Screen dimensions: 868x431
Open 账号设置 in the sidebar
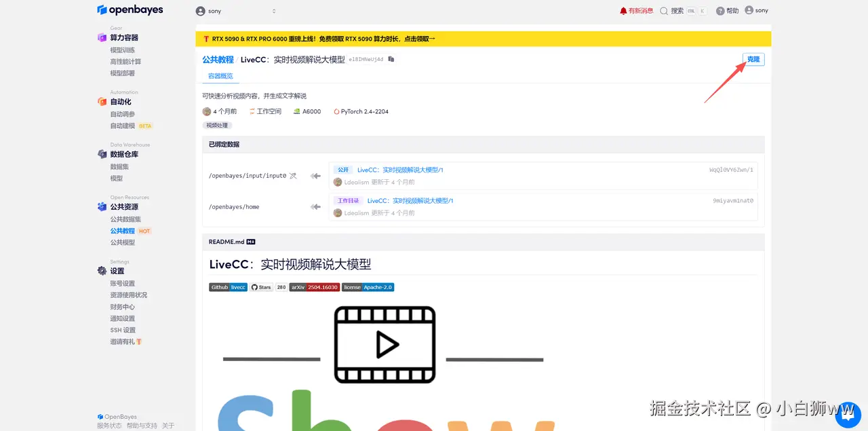pos(123,283)
